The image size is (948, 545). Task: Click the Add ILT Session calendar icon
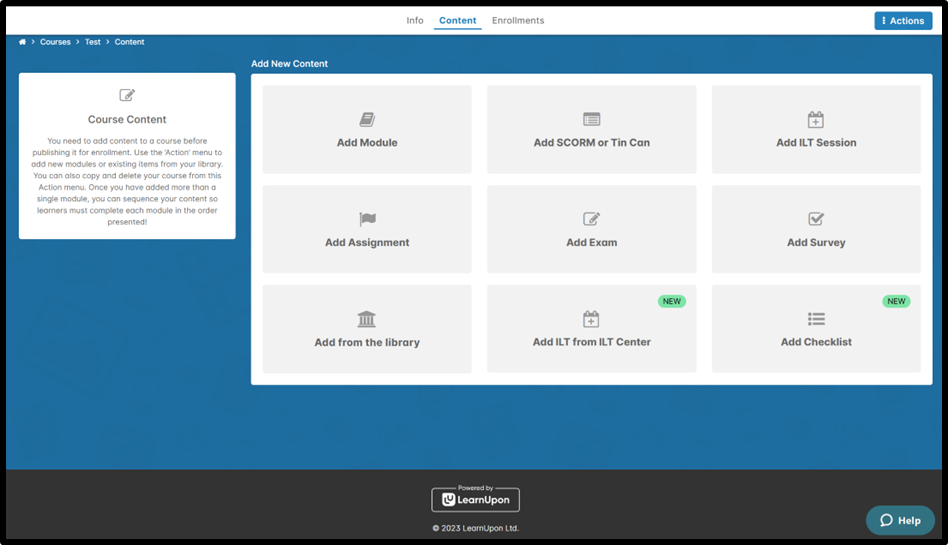(x=816, y=120)
